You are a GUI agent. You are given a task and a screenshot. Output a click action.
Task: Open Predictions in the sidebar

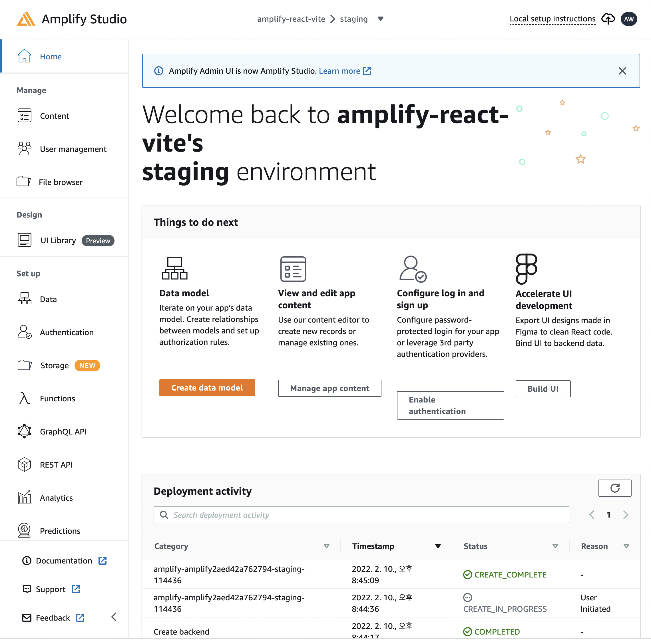pos(60,531)
